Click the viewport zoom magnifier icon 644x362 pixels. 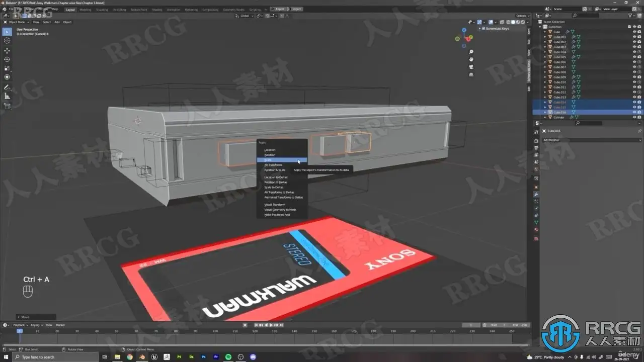pyautogui.click(x=471, y=52)
